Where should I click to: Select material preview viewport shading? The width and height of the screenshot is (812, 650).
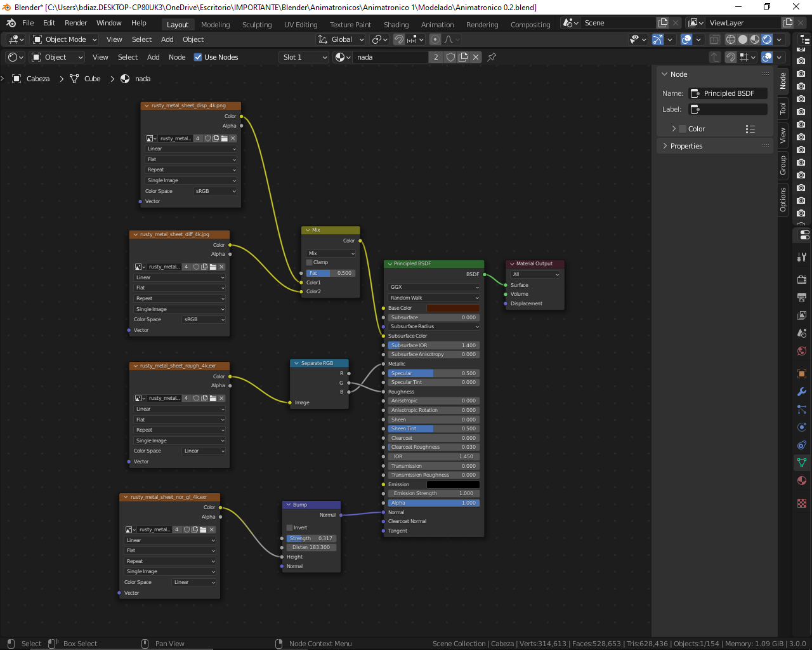(755, 39)
